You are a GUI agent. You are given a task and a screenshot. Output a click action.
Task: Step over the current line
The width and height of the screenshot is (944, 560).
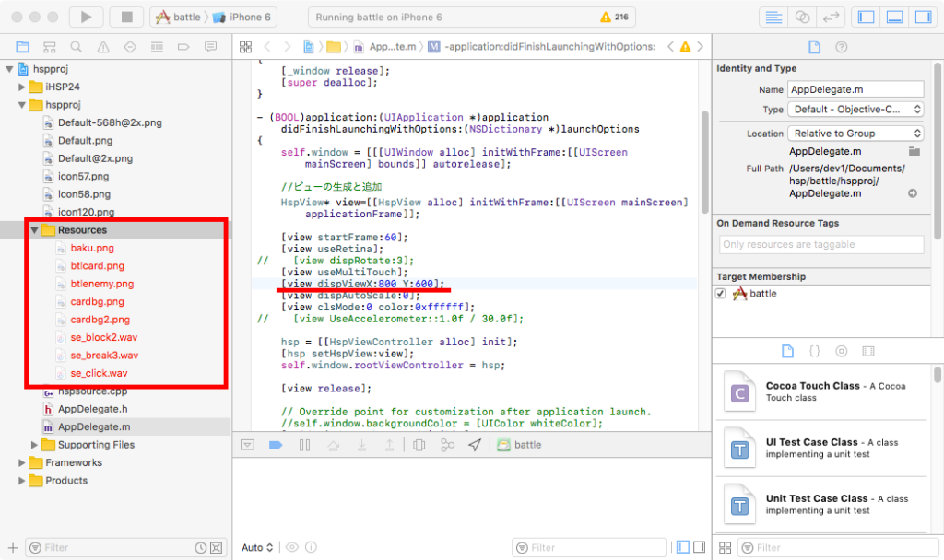pos(335,444)
